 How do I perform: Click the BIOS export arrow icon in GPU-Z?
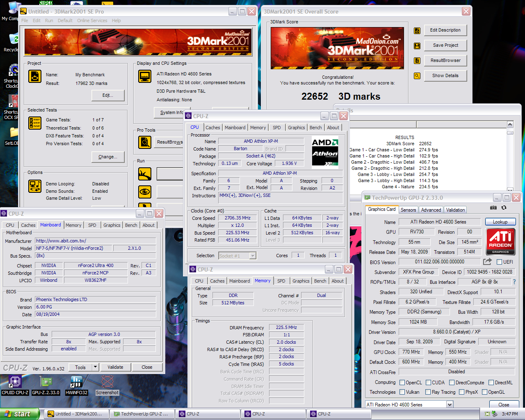(x=487, y=261)
